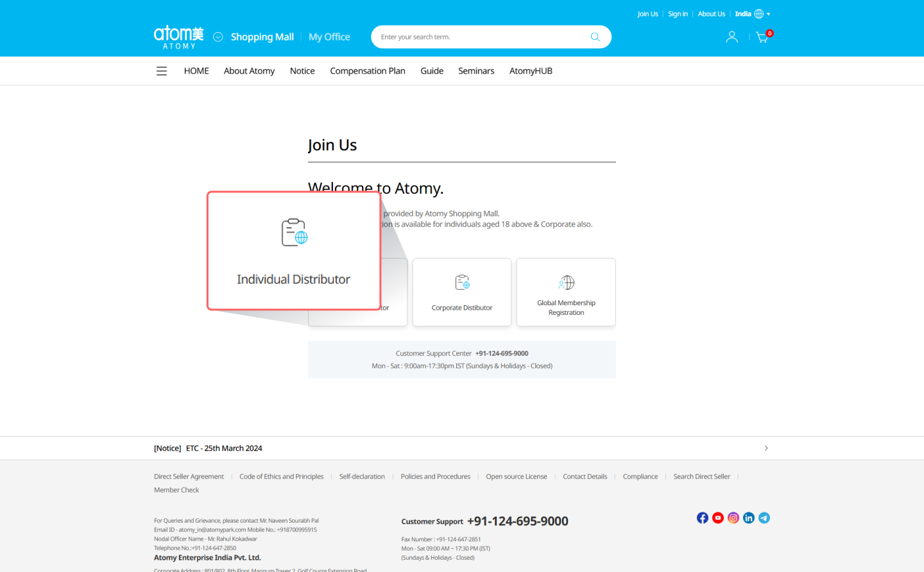Click the checkmark icon beside the Atomy logo

(218, 37)
